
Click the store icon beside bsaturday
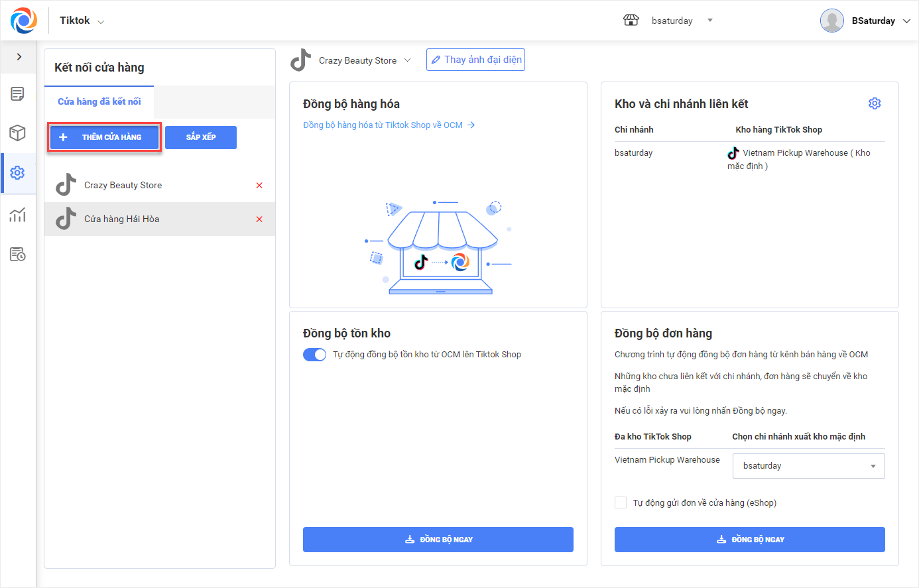[631, 21]
